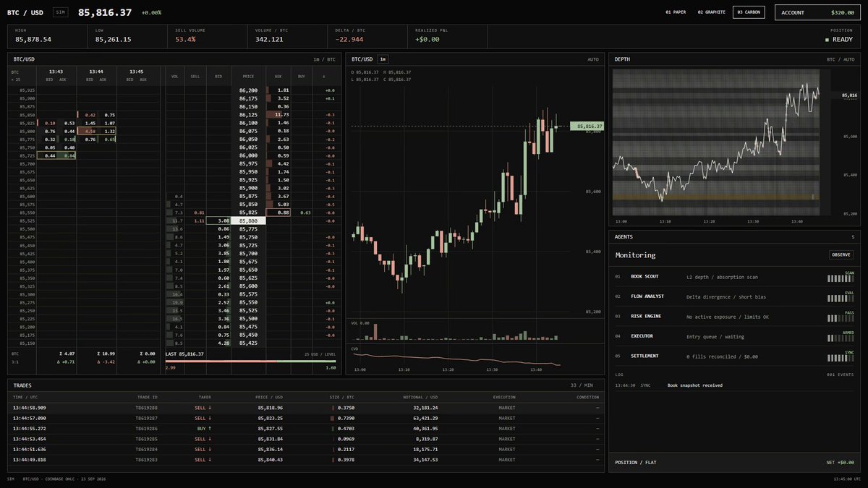Image resolution: width=868 pixels, height=488 pixels.
Task: Click the highlighted 85,800 price level
Action: (249, 221)
